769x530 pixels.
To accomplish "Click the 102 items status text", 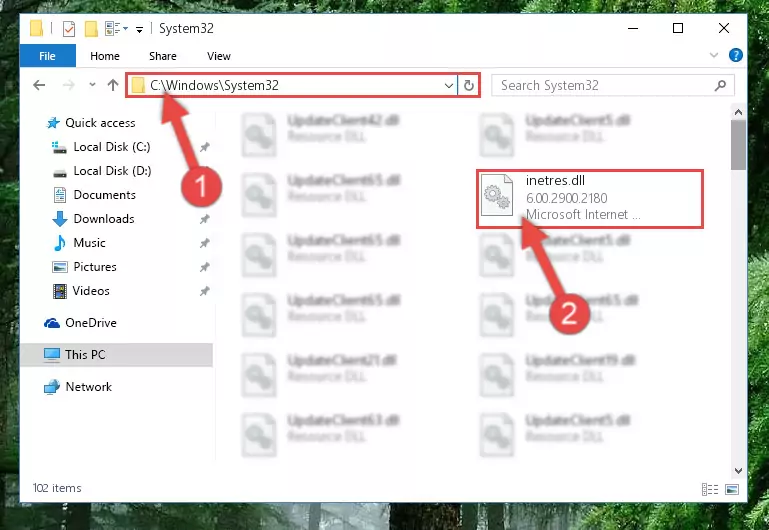I will point(57,488).
